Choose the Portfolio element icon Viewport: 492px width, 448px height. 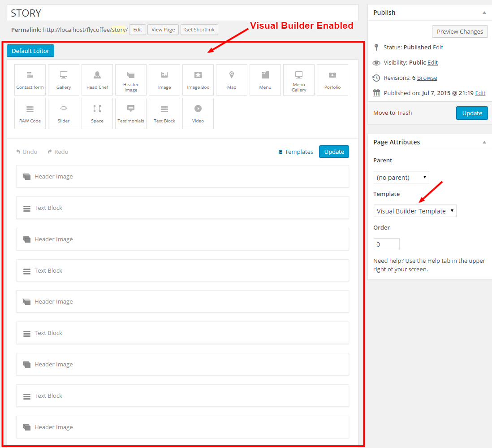(x=332, y=80)
